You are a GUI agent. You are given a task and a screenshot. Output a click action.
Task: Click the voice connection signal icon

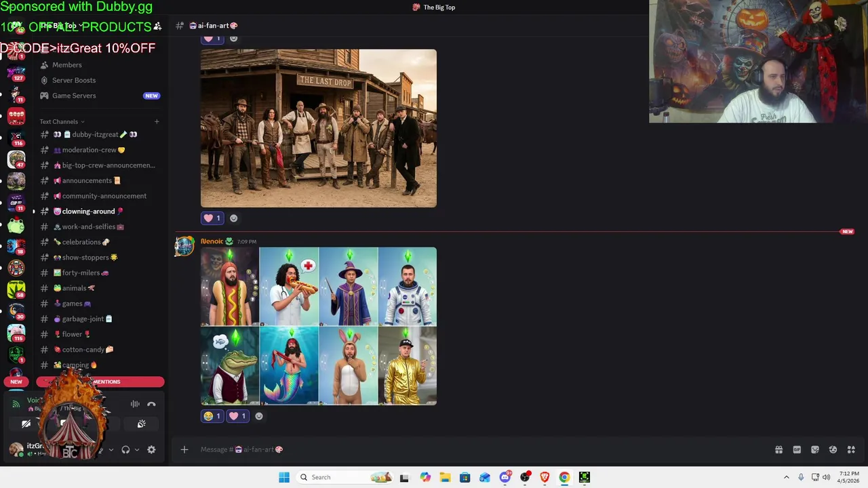click(x=16, y=404)
